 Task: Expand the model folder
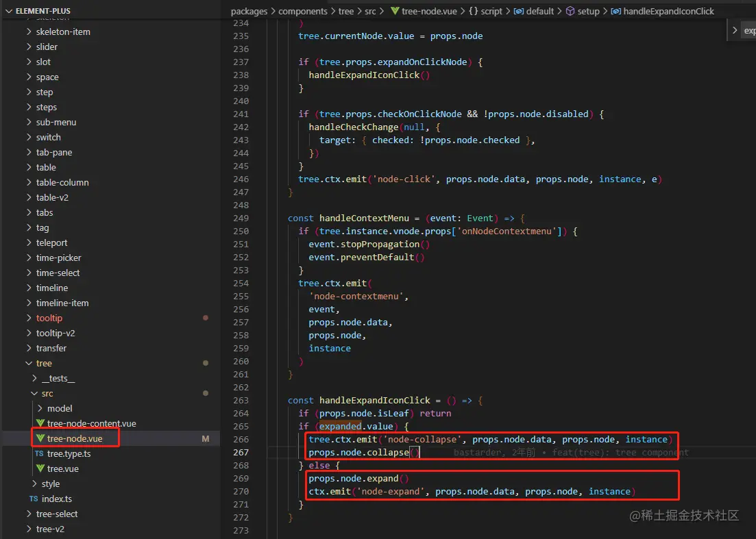(40, 408)
